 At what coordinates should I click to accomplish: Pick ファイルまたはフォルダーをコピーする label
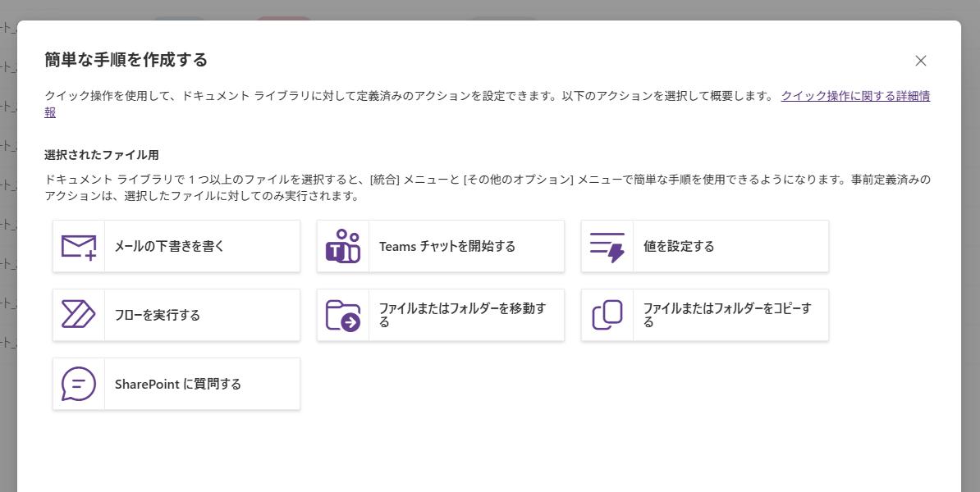tap(727, 315)
